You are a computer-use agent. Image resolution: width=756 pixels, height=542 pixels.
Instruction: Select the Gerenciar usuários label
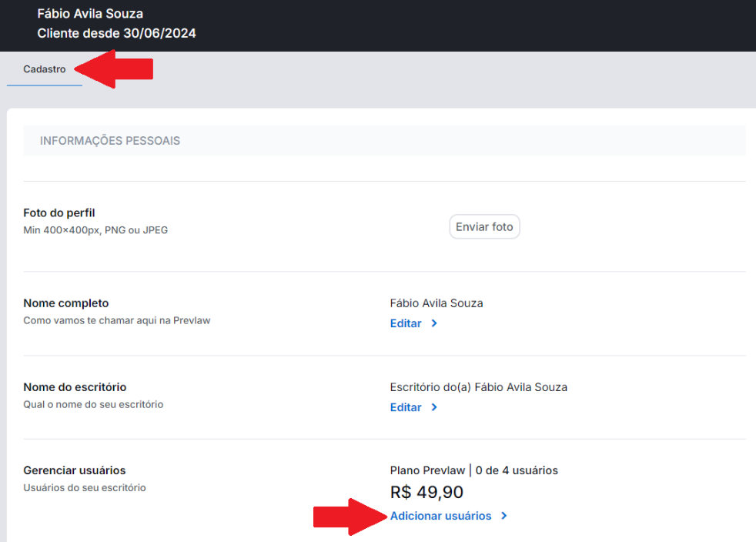pos(74,470)
